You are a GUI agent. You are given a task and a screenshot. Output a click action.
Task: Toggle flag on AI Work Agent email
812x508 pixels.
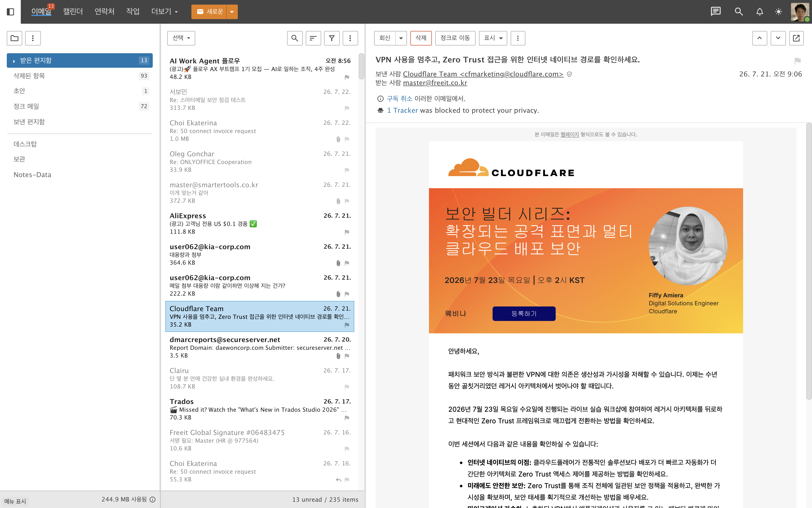point(347,77)
